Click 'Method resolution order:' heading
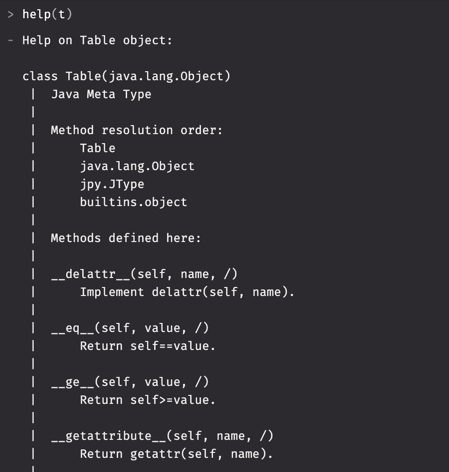The height and width of the screenshot is (472, 449). click(136, 130)
